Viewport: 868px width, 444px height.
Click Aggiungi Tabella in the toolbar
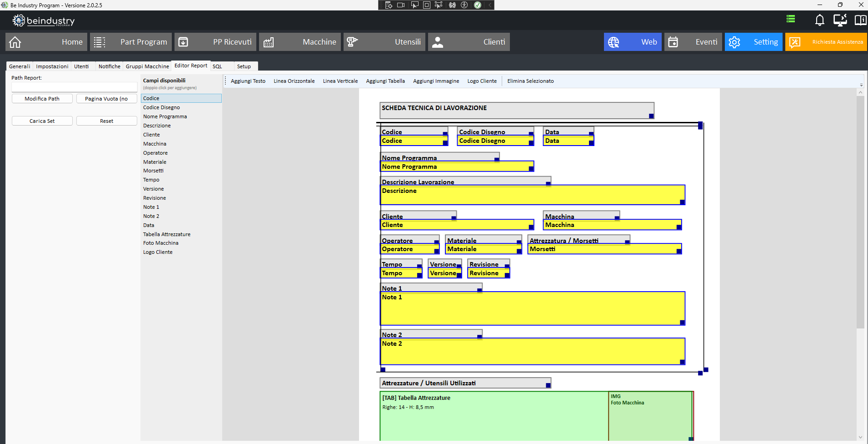(385, 81)
